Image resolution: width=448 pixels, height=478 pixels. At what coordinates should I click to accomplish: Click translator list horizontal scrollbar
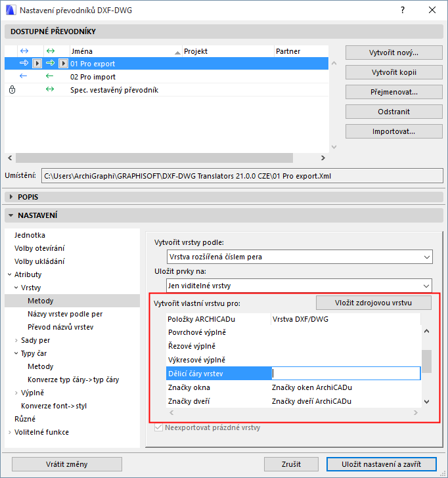click(x=154, y=158)
